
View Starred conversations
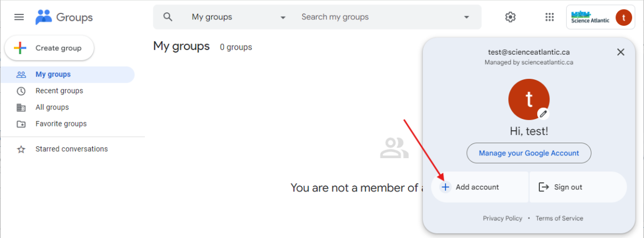point(71,149)
